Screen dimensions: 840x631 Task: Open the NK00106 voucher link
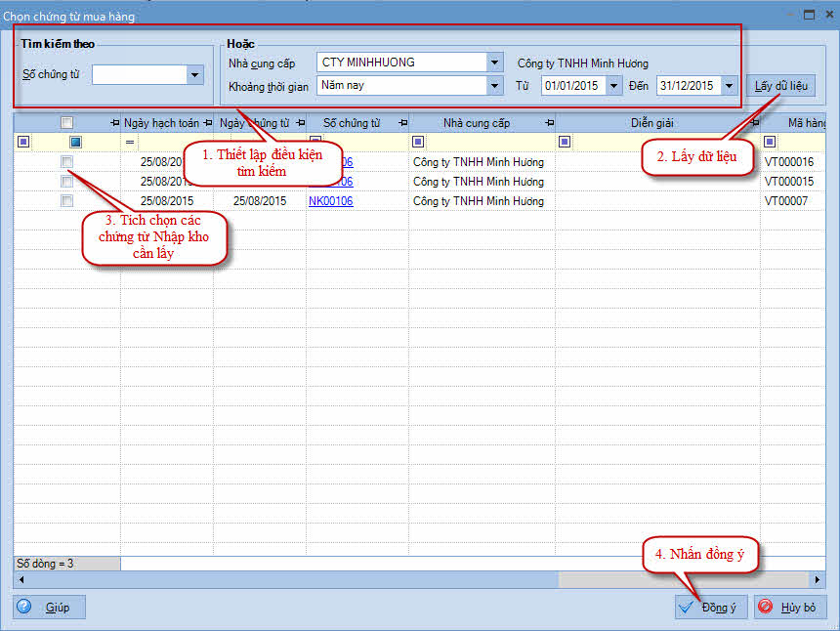point(330,200)
